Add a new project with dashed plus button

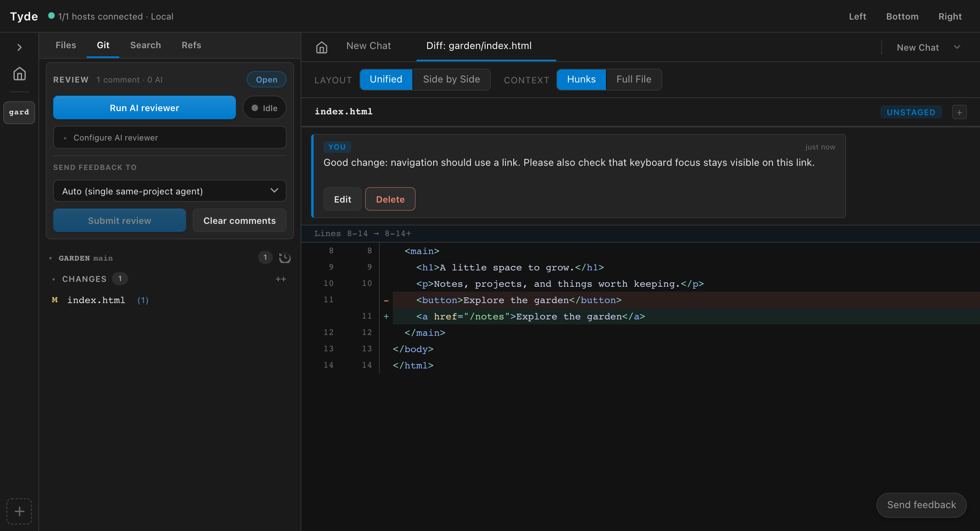(x=19, y=511)
